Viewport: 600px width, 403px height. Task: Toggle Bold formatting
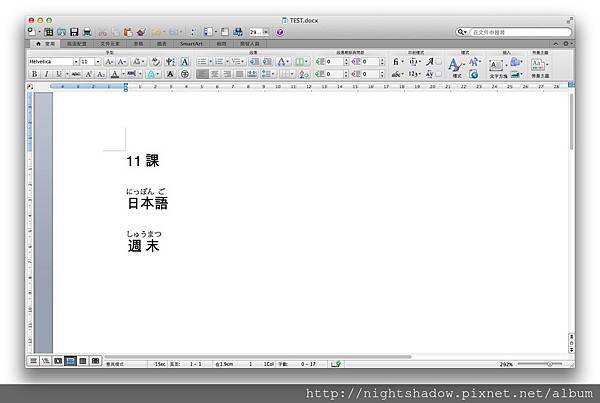point(34,74)
